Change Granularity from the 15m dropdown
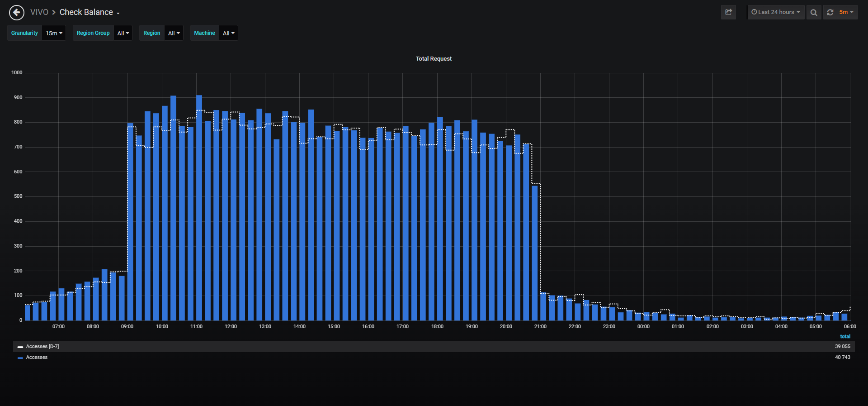Image resolution: width=868 pixels, height=406 pixels. [54, 33]
